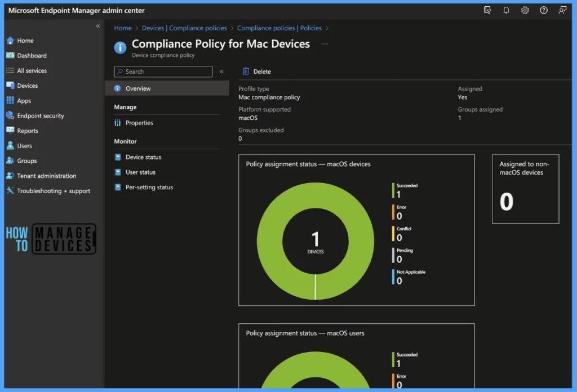Open the feedback person icon
This screenshot has width=577, height=392.
point(562,10)
